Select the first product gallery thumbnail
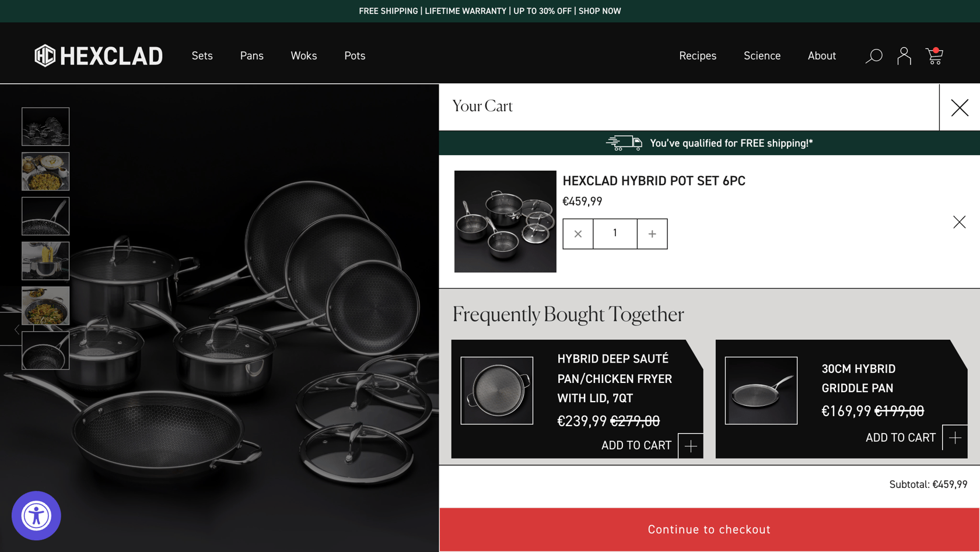 (45, 126)
